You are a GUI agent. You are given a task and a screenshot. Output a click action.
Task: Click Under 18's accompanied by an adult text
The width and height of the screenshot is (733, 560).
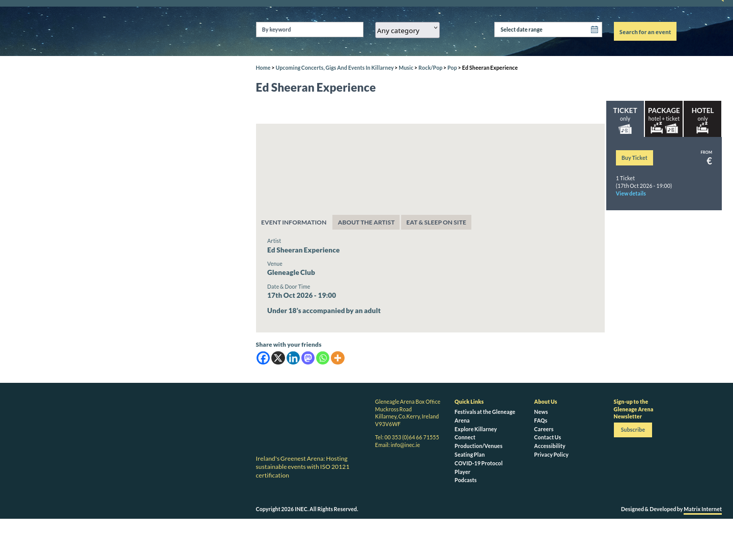tap(324, 311)
